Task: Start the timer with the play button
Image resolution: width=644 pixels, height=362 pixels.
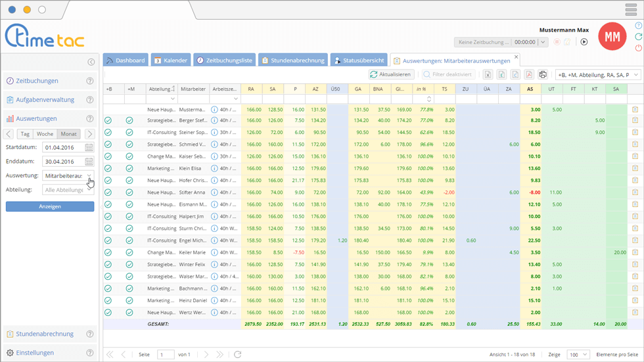Action: [x=584, y=42]
